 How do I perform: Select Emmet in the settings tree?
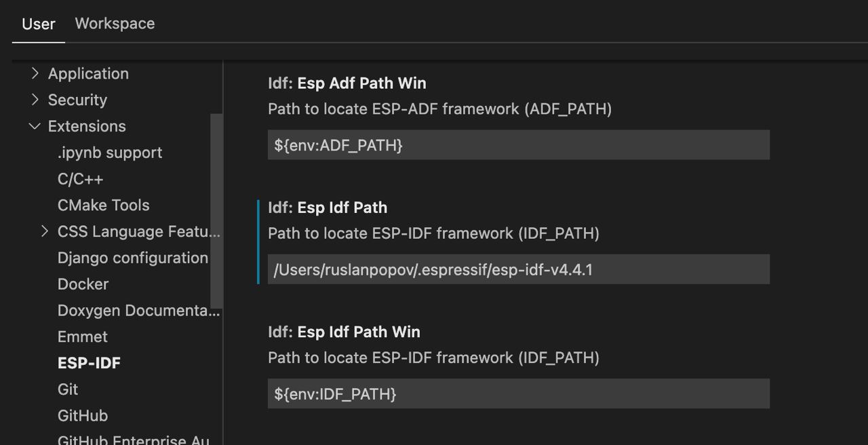click(82, 337)
